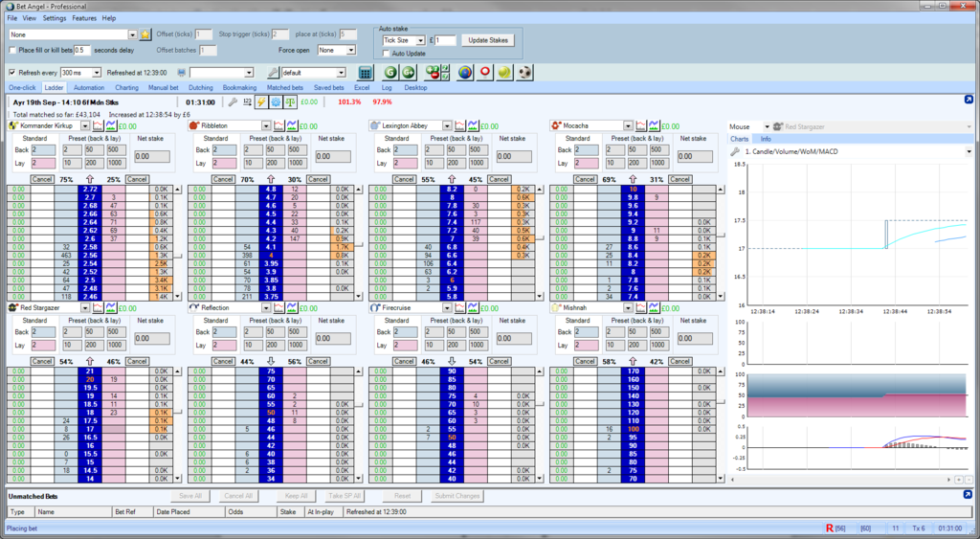Click the Take SP All button
980x539 pixels.
tap(345, 496)
